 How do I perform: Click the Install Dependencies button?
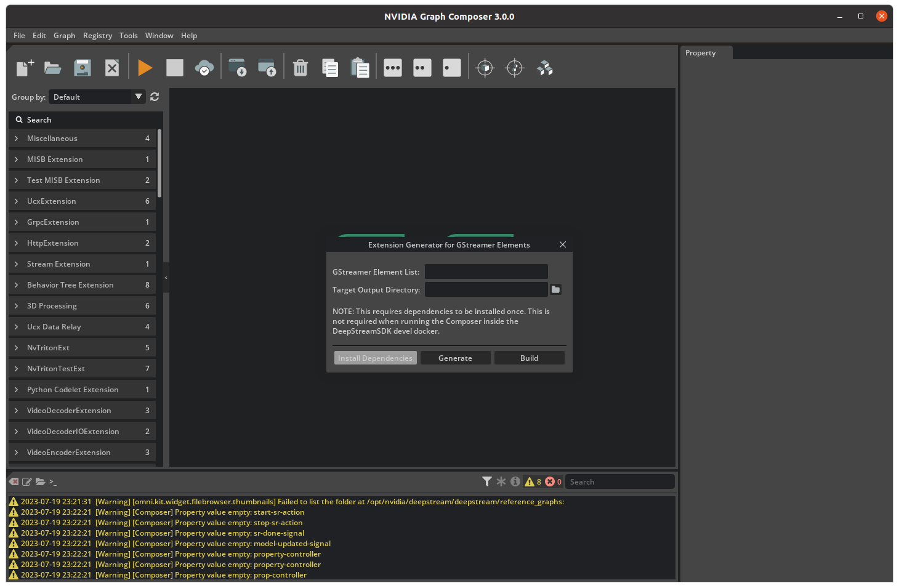coord(376,358)
